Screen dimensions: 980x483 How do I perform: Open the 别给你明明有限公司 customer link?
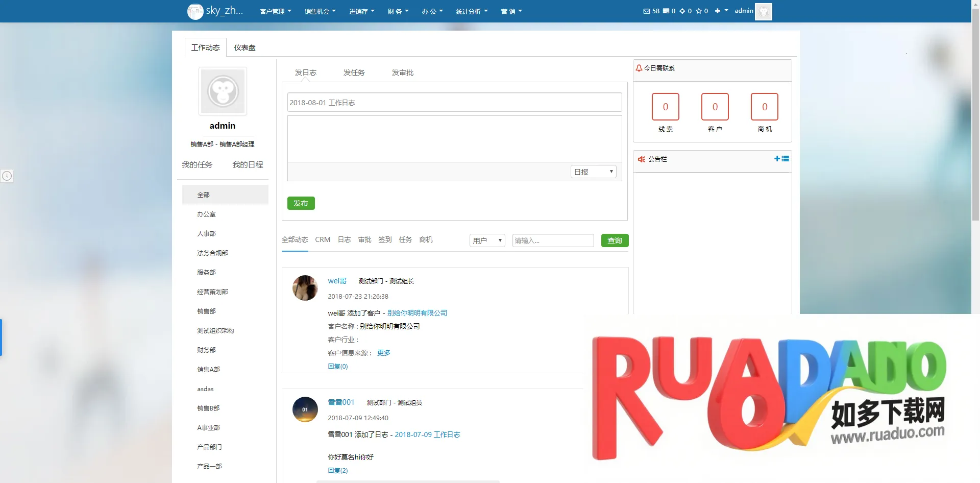[x=417, y=313]
